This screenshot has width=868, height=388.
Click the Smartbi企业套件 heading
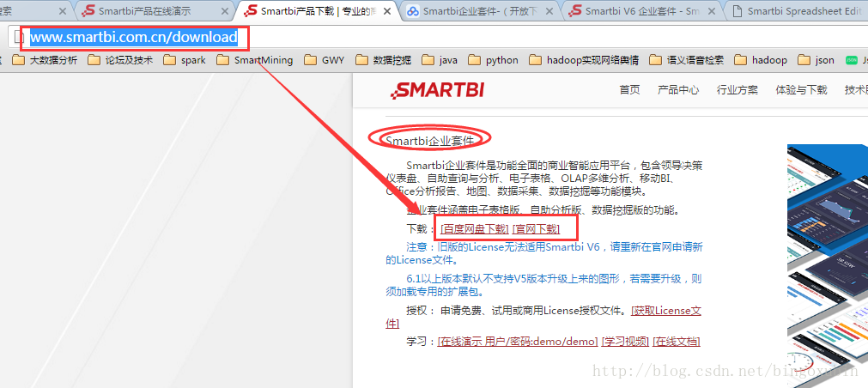click(430, 141)
